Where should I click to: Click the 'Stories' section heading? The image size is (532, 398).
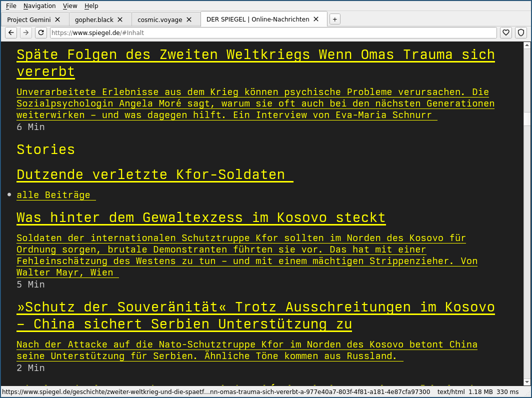pyautogui.click(x=45, y=149)
